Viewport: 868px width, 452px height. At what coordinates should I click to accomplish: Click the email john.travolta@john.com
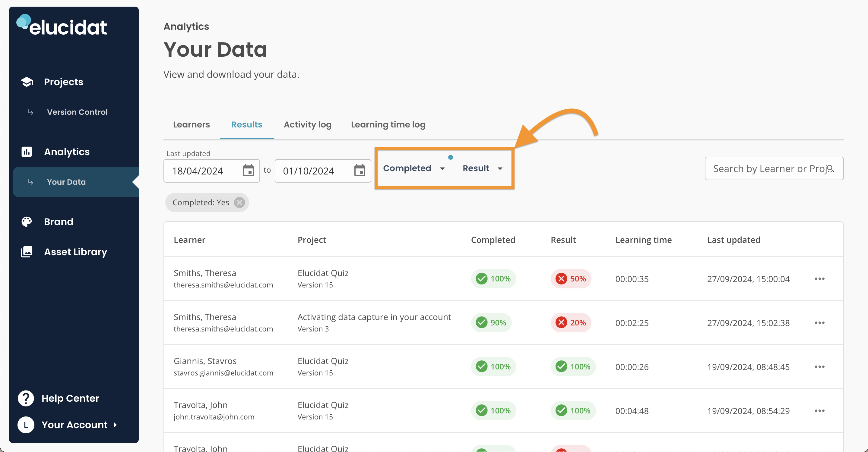point(214,417)
